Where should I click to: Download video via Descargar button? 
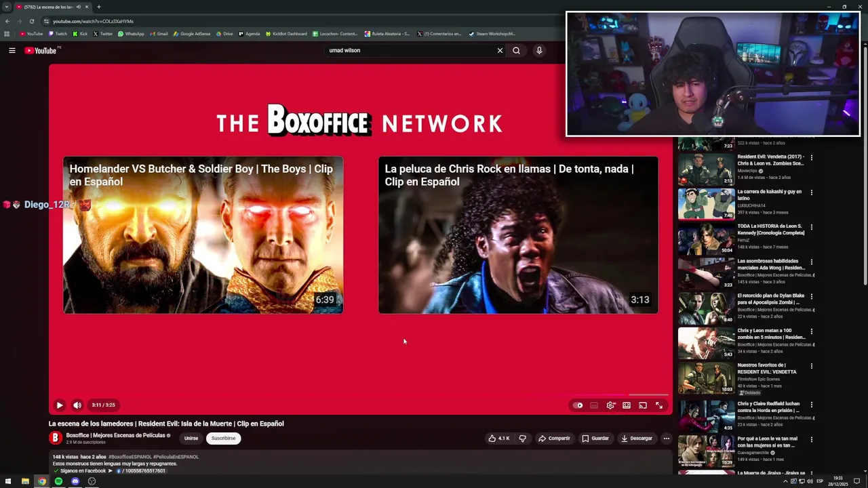(637, 439)
